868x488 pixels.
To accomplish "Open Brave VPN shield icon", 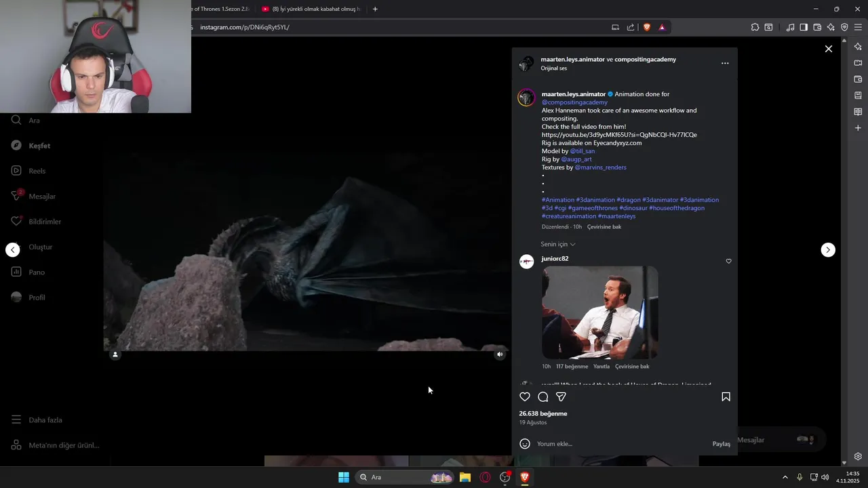I will (x=844, y=27).
